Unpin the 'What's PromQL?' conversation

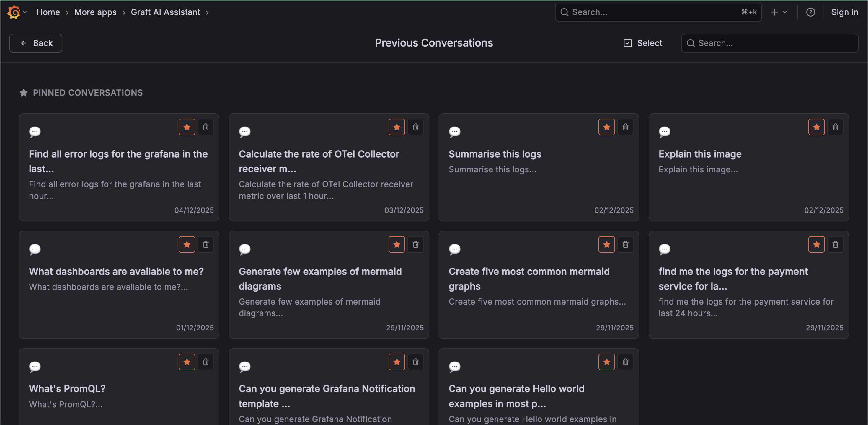187,362
